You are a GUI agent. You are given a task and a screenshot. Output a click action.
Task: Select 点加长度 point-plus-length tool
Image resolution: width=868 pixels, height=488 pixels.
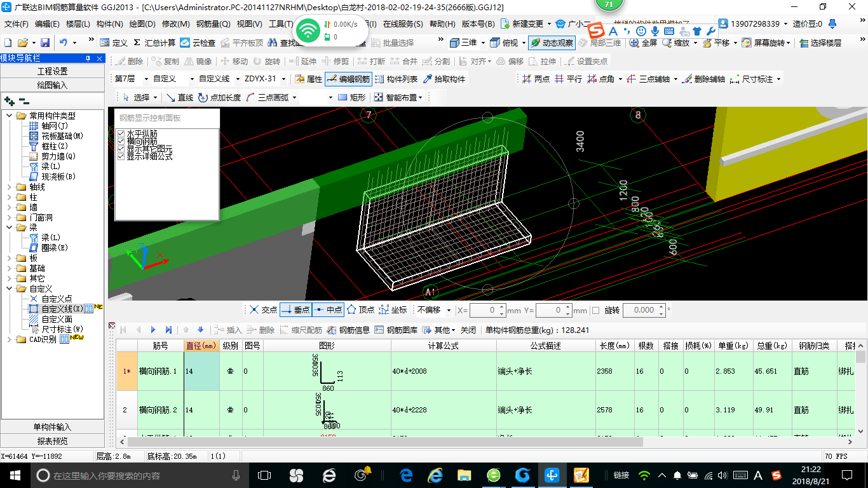(x=219, y=97)
